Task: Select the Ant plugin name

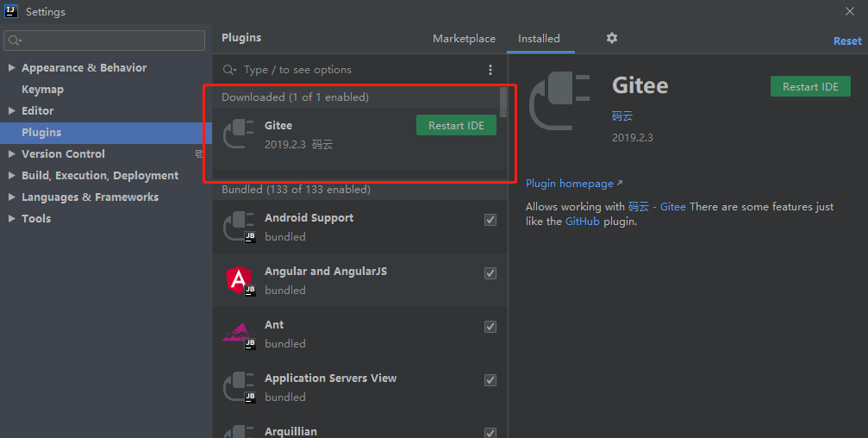Action: tap(274, 325)
